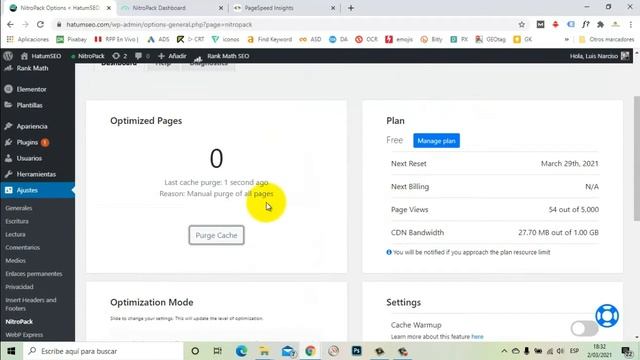The height and width of the screenshot is (360, 640).
Task: Reload the current page
Action: coord(40,24)
